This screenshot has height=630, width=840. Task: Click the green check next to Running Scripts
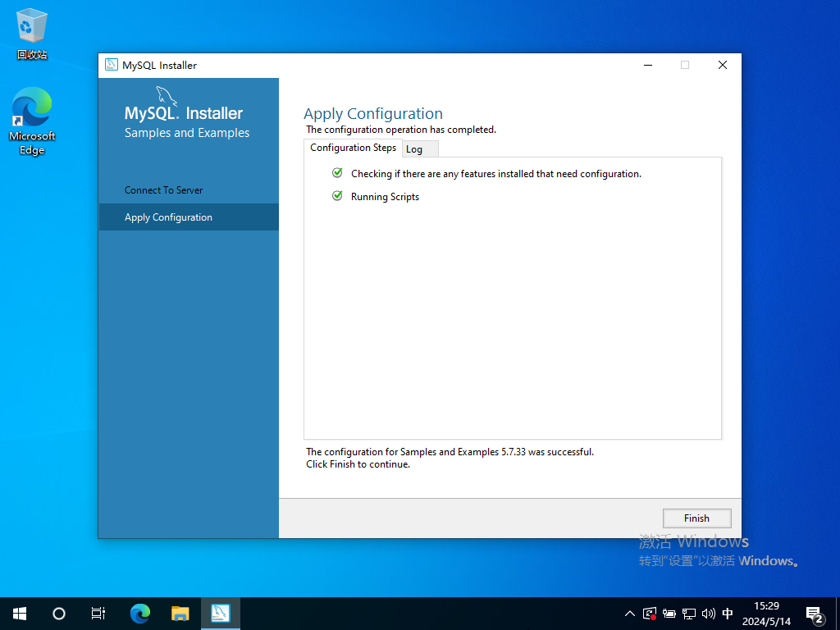[337, 196]
